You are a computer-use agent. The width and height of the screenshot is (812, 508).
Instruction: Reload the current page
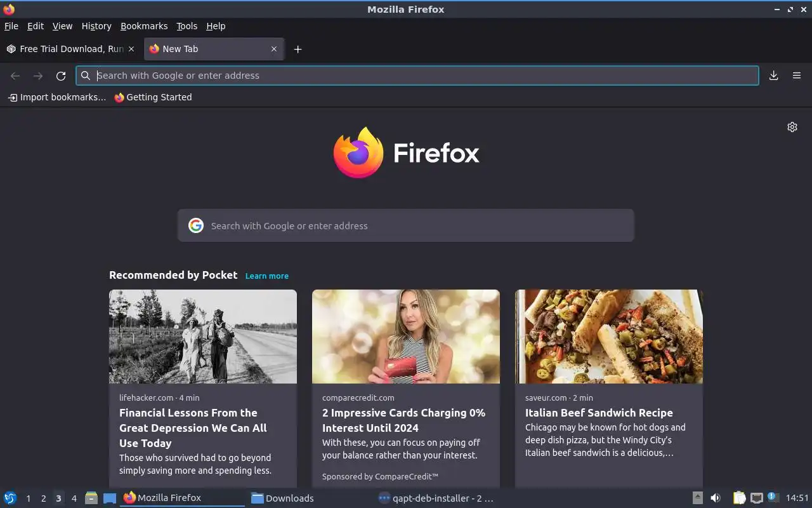pos(61,76)
